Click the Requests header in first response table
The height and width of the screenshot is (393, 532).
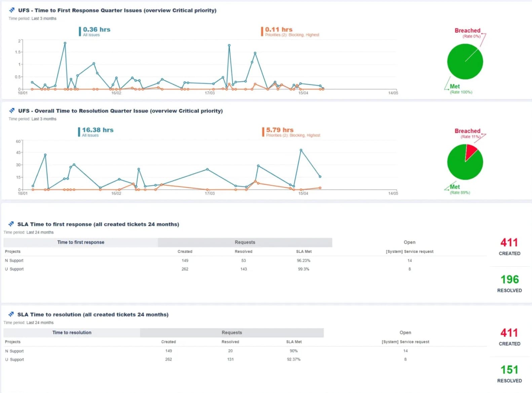coord(245,242)
